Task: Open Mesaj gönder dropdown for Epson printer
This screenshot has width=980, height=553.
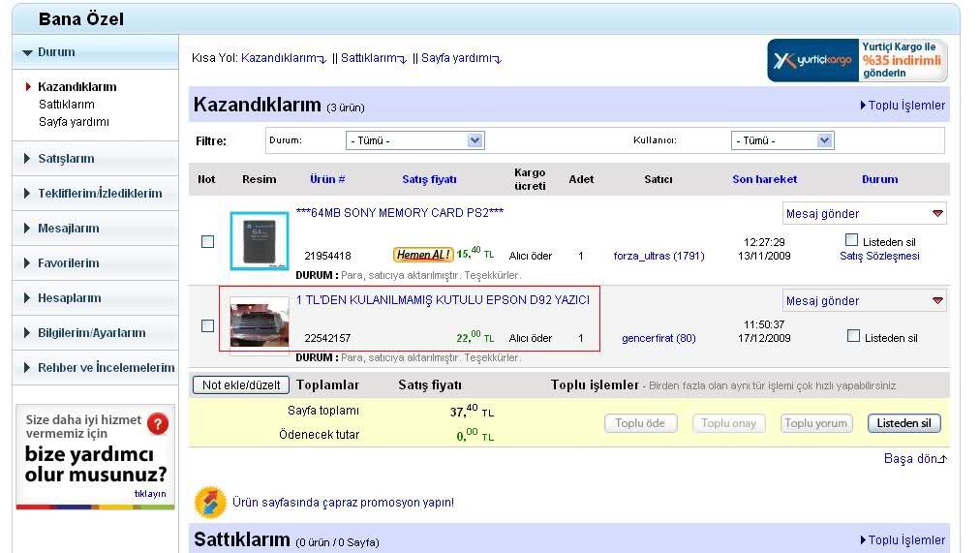Action: tap(865, 300)
